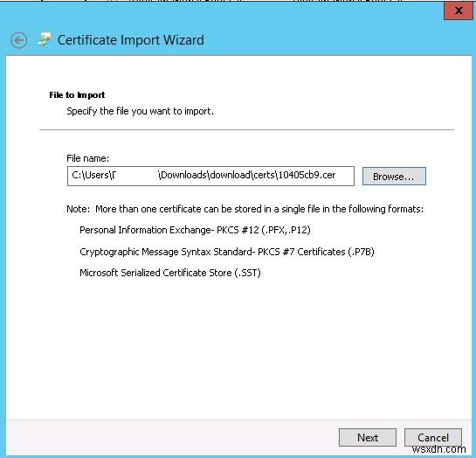Select the 'Certificate Import Wizard' title text
Viewport: 476px width, 458px height.
click(130, 40)
